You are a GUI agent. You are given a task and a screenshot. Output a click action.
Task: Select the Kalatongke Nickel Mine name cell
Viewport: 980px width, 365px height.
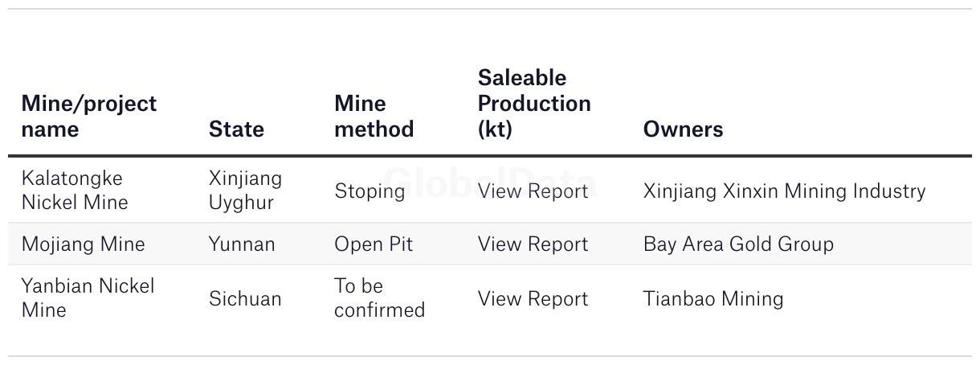[x=75, y=191]
